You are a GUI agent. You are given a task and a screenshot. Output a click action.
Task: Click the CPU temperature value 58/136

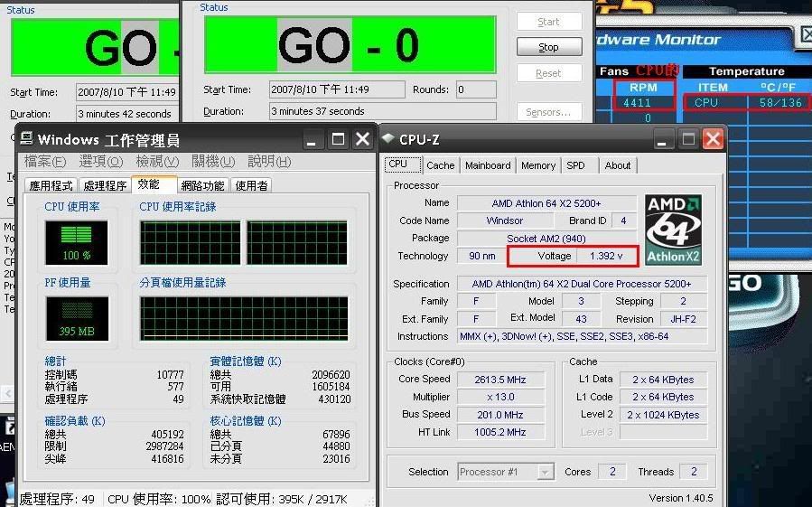click(780, 103)
